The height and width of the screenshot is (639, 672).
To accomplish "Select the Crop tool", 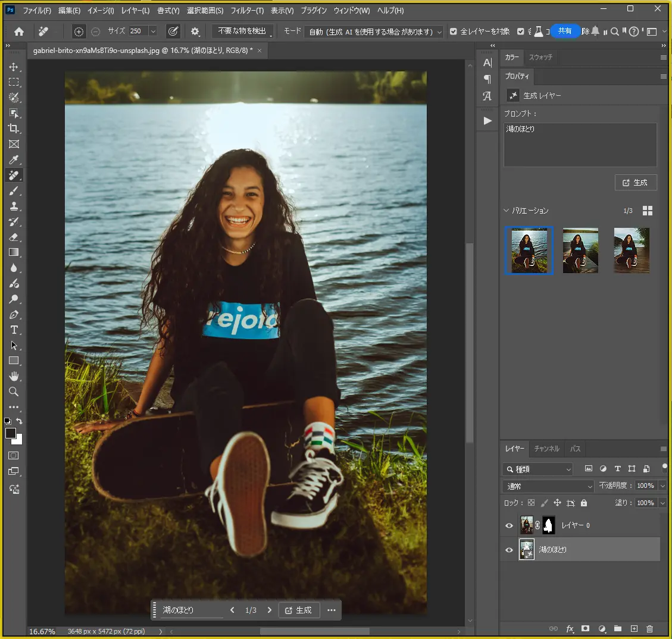I will point(14,129).
